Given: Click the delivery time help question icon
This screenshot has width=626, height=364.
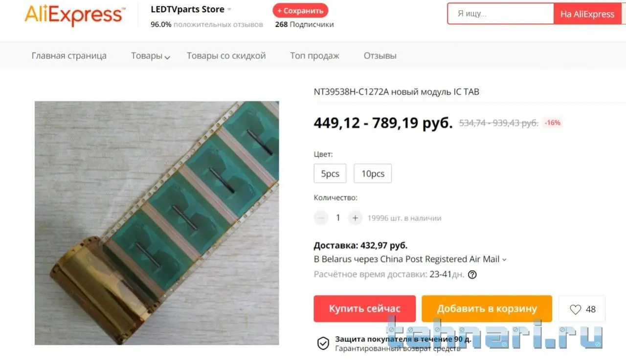Looking at the screenshot, I should pyautogui.click(x=472, y=275).
